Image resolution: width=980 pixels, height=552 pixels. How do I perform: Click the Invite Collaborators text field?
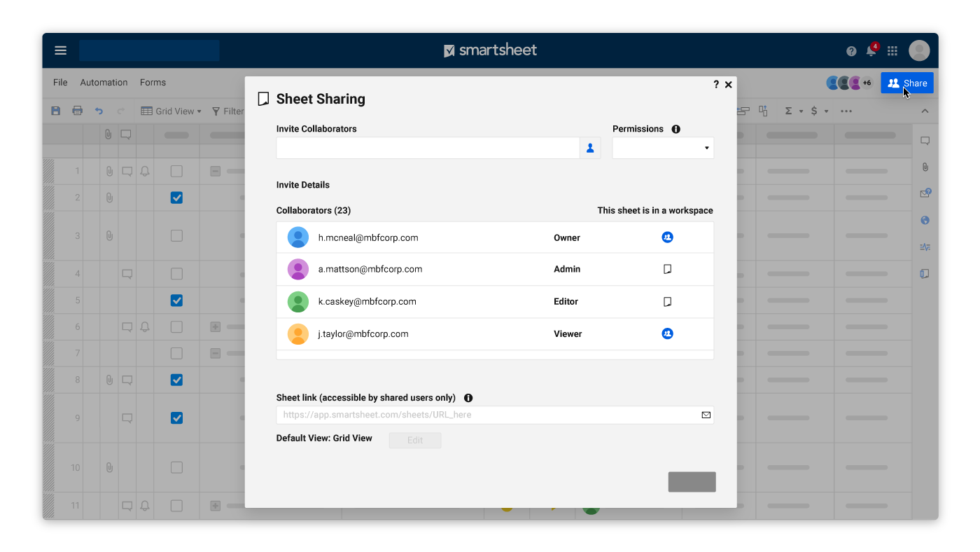pyautogui.click(x=428, y=148)
